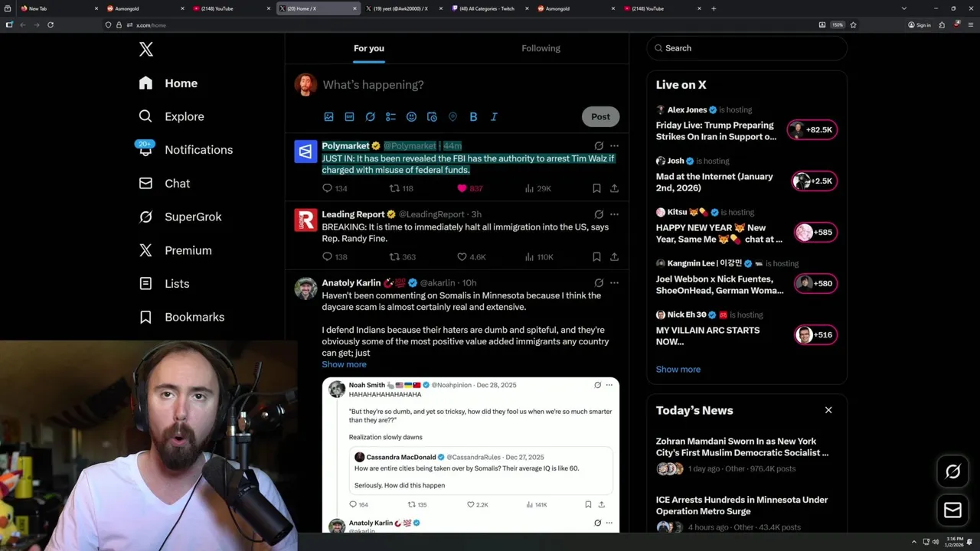Open more options on Polymarket post
The width and height of the screenshot is (980, 551).
(614, 145)
